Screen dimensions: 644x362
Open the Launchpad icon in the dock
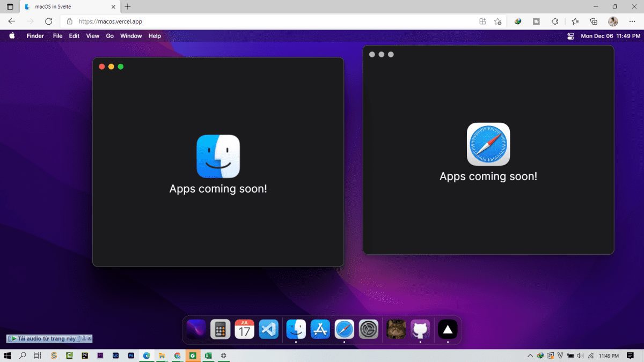196,329
